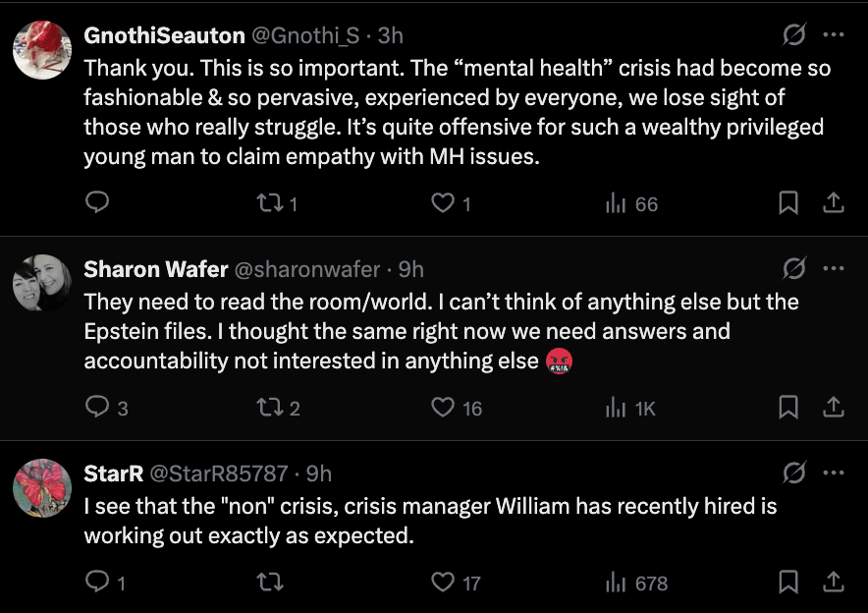This screenshot has height=613, width=868.
Task: Like GnothiSeauton's mental health tweet
Action: coord(444,203)
